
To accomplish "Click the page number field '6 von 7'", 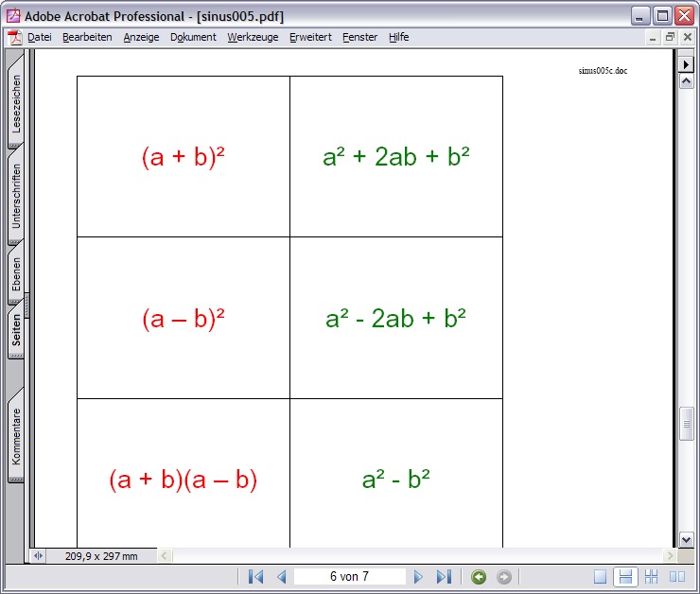I will point(350,576).
